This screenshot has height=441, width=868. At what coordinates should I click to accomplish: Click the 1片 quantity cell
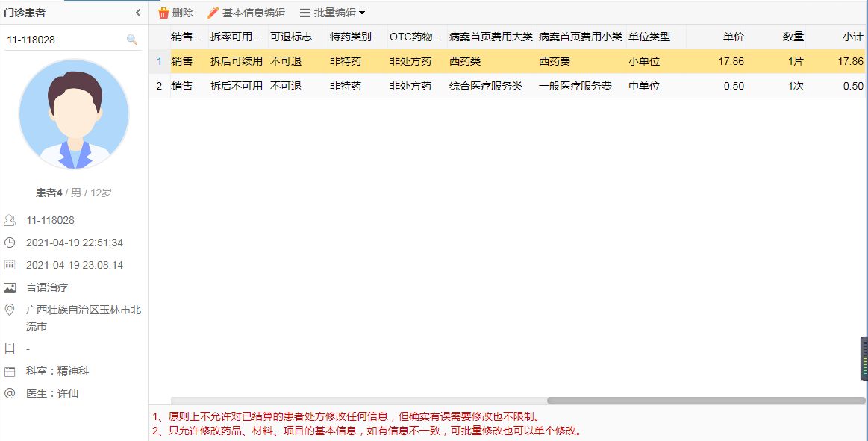point(776,61)
